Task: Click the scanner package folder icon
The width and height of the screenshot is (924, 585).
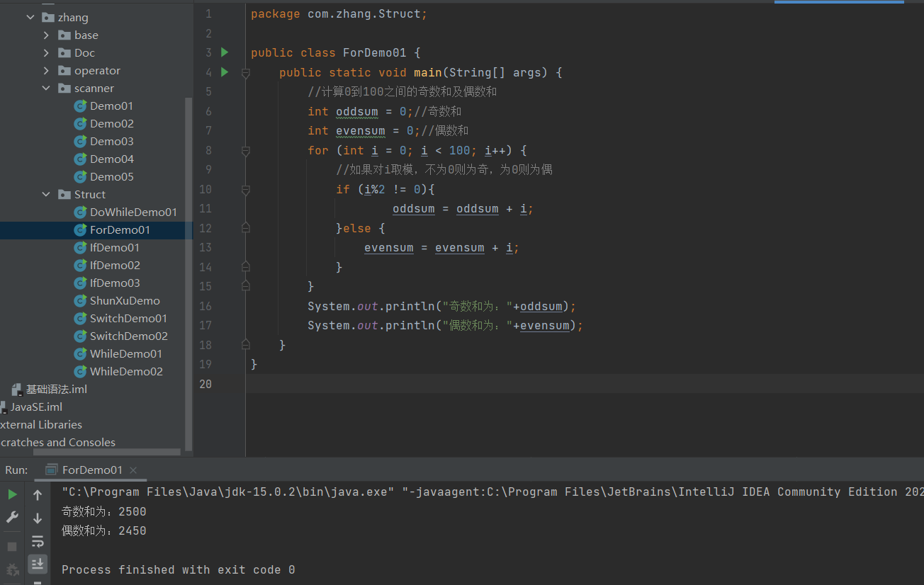Action: click(x=64, y=89)
